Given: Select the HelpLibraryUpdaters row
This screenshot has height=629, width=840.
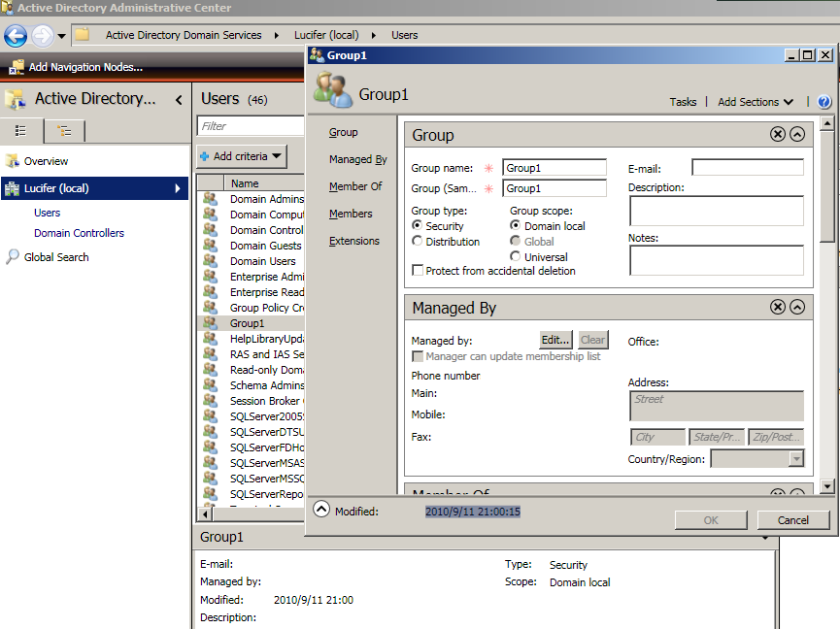Looking at the screenshot, I should tap(251, 339).
